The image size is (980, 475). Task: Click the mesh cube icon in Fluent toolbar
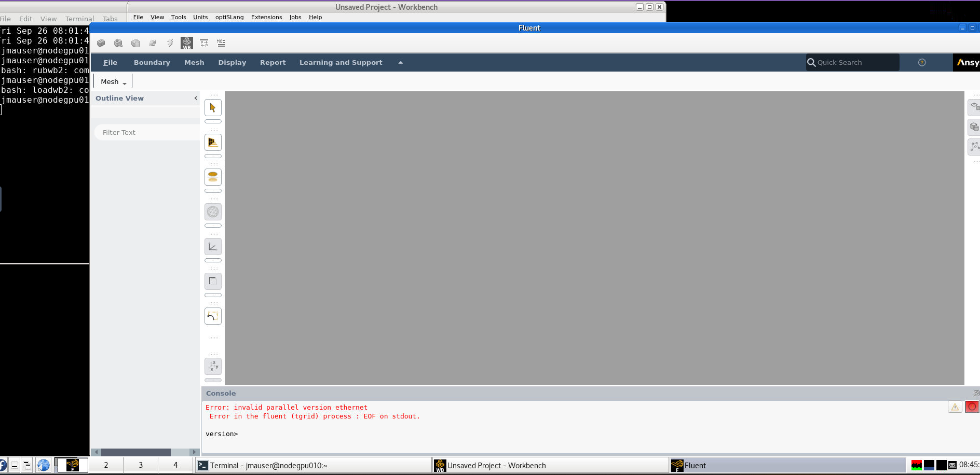click(101, 43)
